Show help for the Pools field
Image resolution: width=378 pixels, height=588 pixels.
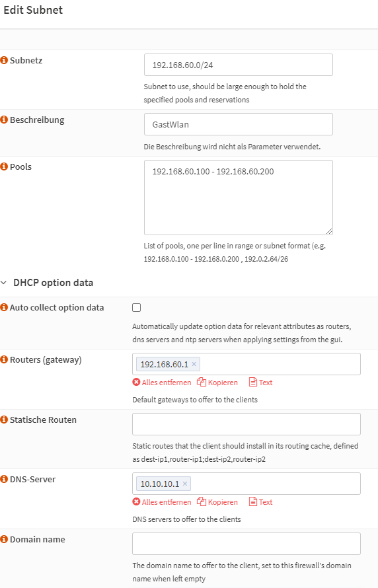point(4,167)
